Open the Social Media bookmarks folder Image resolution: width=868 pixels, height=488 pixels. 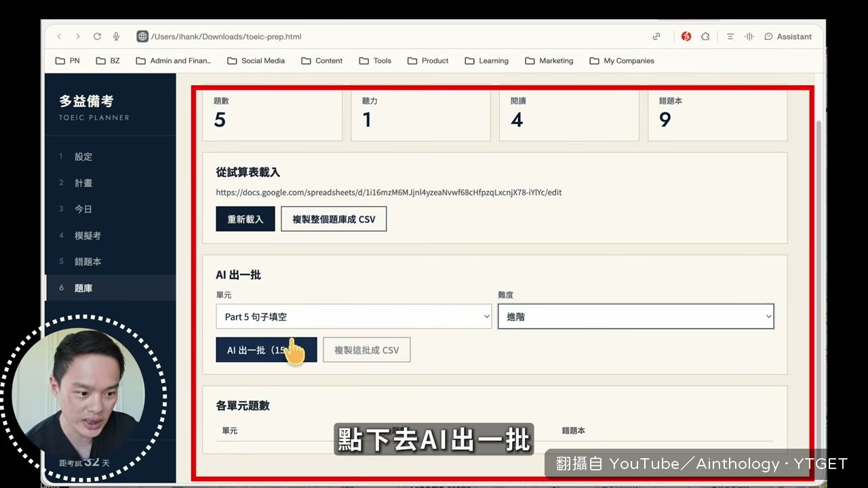(x=256, y=60)
